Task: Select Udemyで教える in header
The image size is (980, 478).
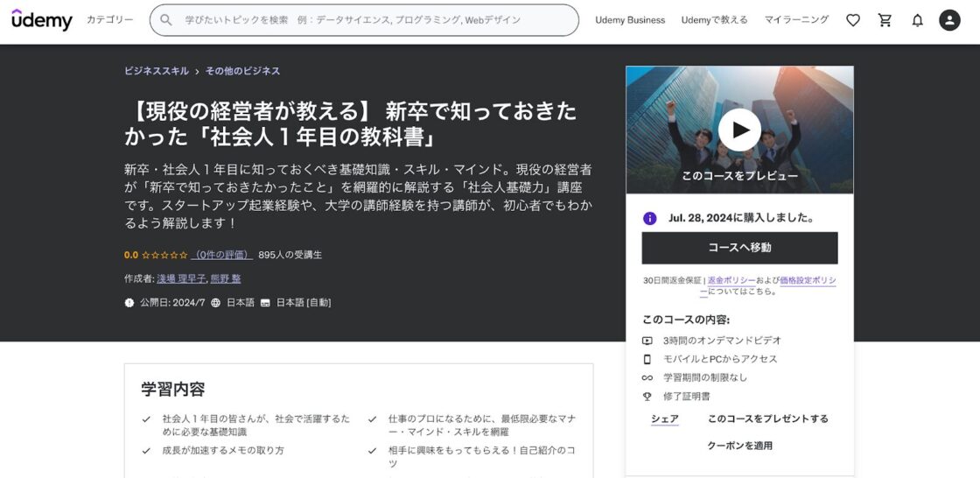Action: point(714,20)
